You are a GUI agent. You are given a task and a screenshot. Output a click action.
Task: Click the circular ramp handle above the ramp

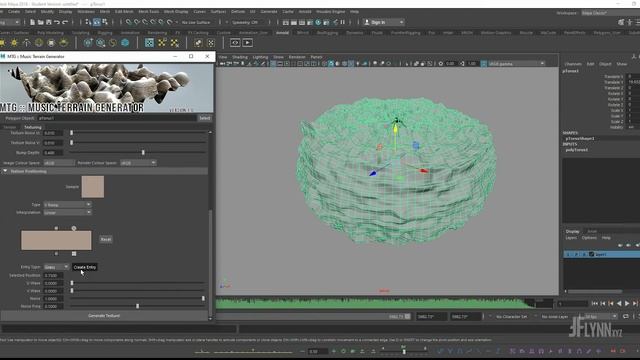tap(74, 228)
